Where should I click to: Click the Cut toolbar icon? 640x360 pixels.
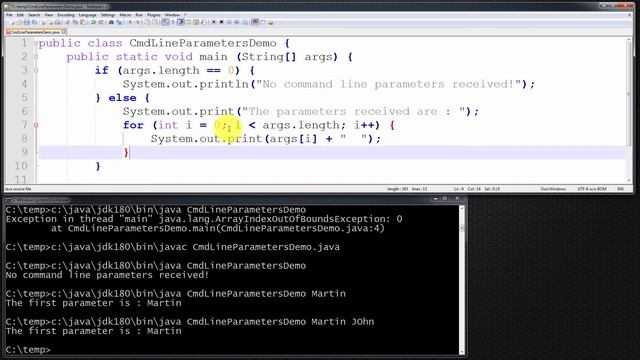(67, 22)
